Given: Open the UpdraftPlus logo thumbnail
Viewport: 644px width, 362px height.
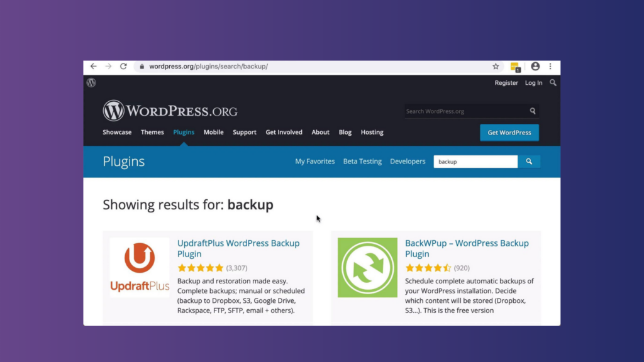Looking at the screenshot, I should point(139,268).
